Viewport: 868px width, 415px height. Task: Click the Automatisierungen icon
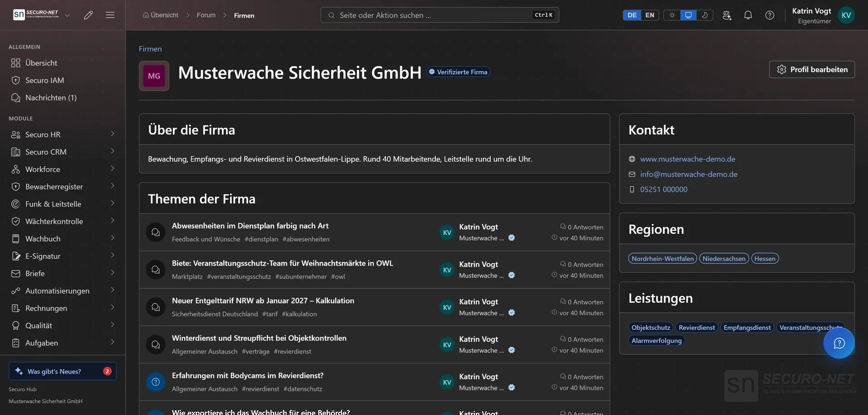pos(16,291)
